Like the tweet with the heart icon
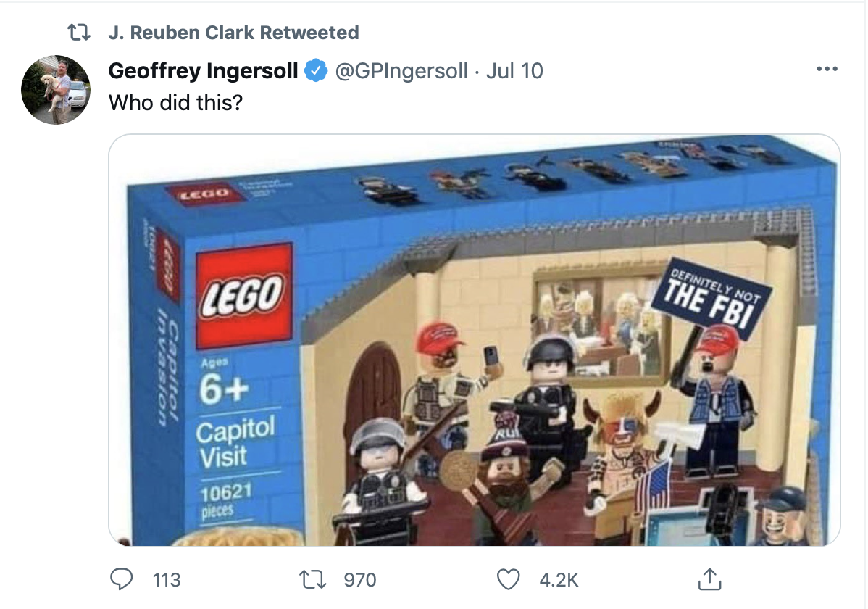Viewport: 868px width, 609px height. pos(510,579)
